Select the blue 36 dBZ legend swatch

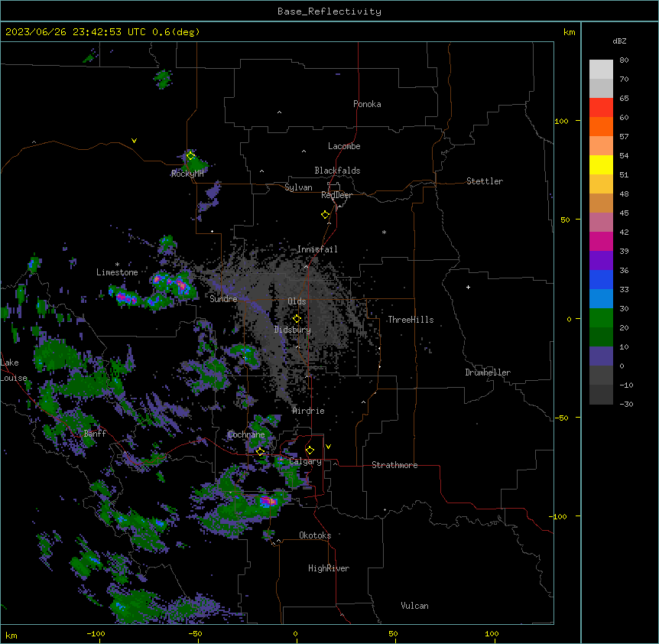click(601, 279)
